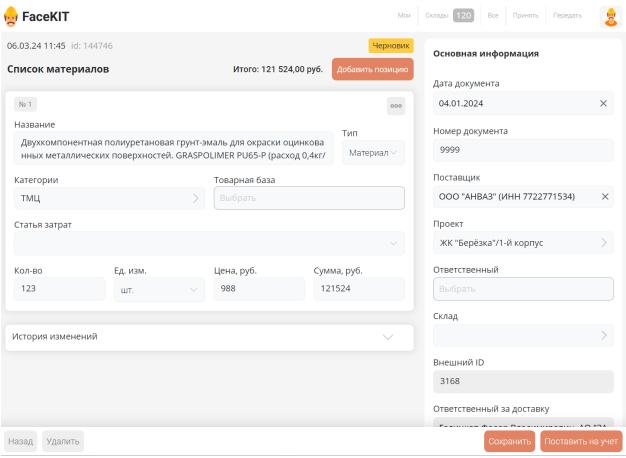Open the Ед. изм. units dropdown
Image resolution: width=626 pixels, height=458 pixels.
click(x=194, y=290)
